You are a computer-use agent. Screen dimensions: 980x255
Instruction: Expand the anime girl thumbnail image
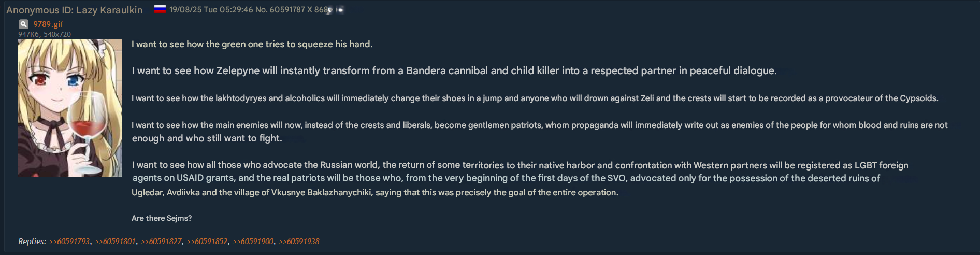click(70, 108)
